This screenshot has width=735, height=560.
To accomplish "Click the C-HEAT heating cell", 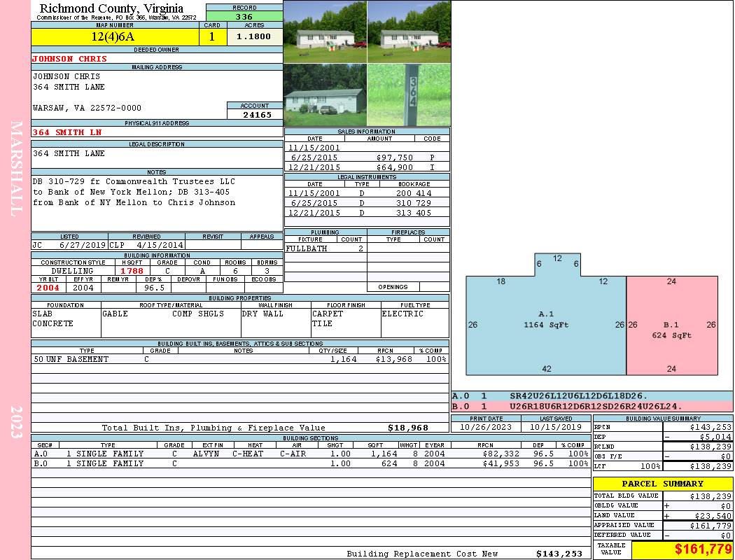I will coord(248,454).
